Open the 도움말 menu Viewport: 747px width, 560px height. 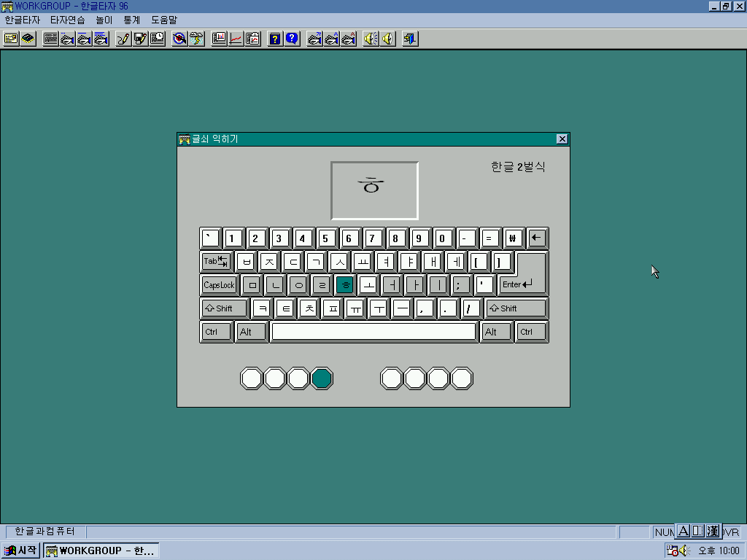[164, 20]
